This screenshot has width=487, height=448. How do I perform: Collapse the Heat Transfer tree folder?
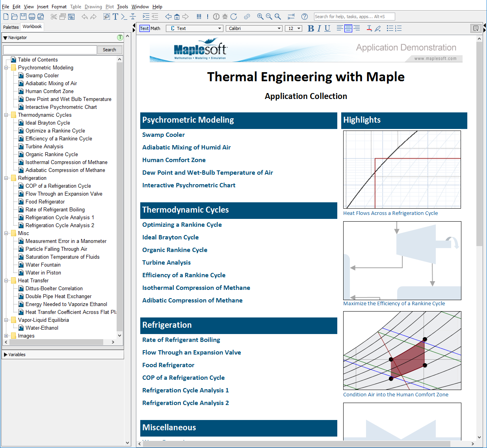point(6,281)
